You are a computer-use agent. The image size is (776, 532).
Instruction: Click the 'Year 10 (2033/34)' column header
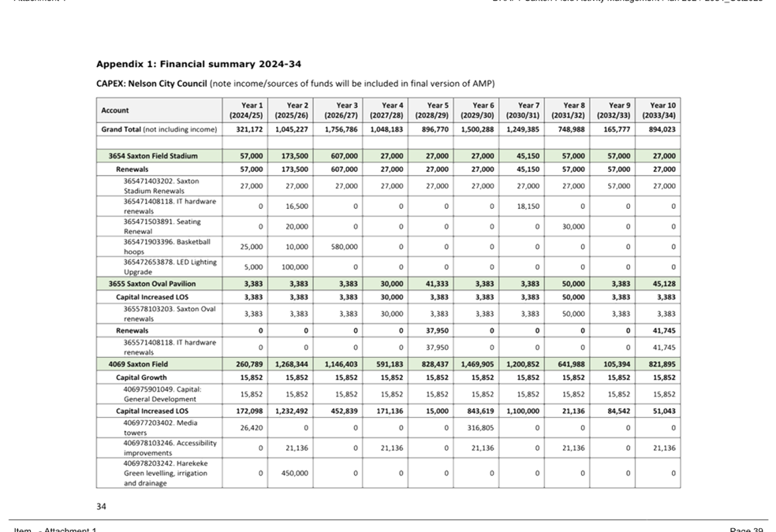click(x=659, y=110)
